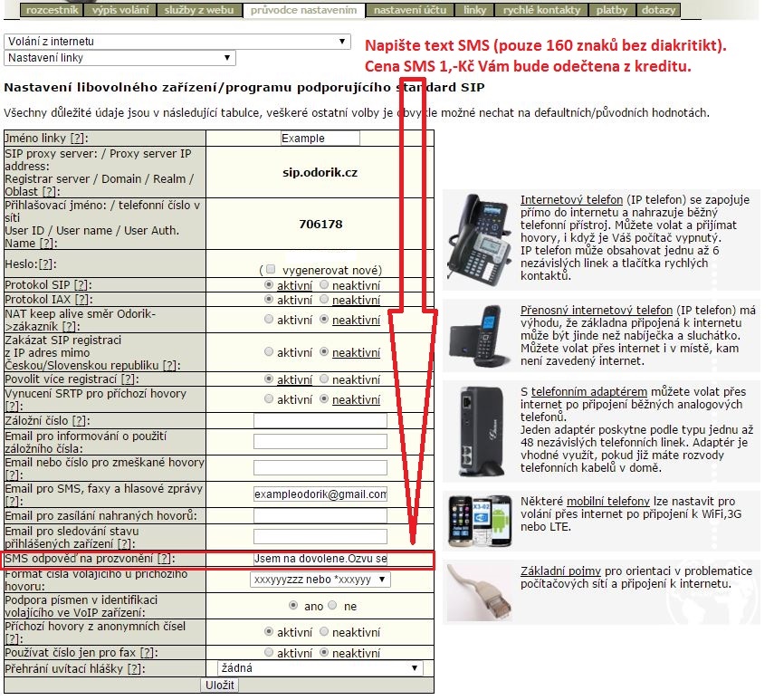Set Protokol SIP to aktivní

(269, 285)
